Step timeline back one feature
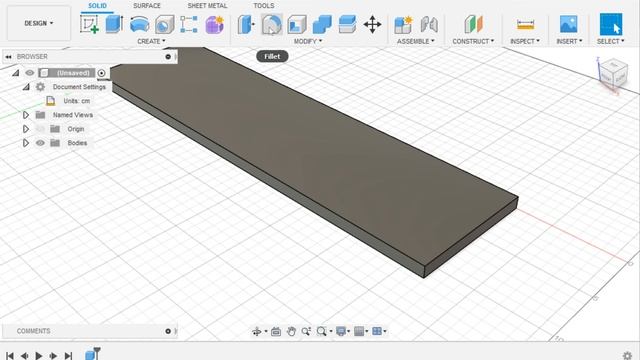The height and width of the screenshot is (360, 640). (24, 356)
